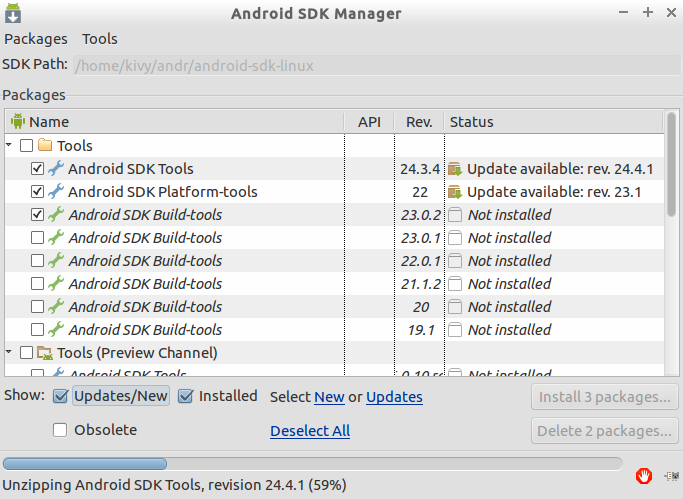The image size is (683, 499).
Task: Click the green wrench icon of Build-tools 22.0.1
Action: tap(56, 261)
